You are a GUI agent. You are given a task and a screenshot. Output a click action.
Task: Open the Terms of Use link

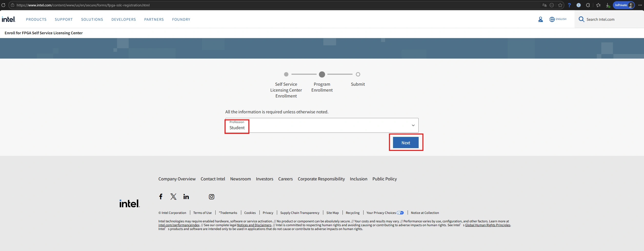point(202,213)
